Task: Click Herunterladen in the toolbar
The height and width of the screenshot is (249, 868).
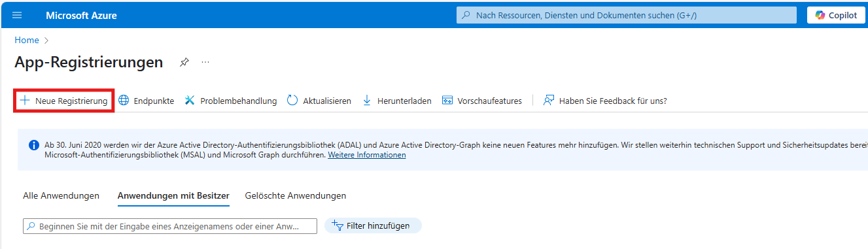Action: tap(397, 101)
